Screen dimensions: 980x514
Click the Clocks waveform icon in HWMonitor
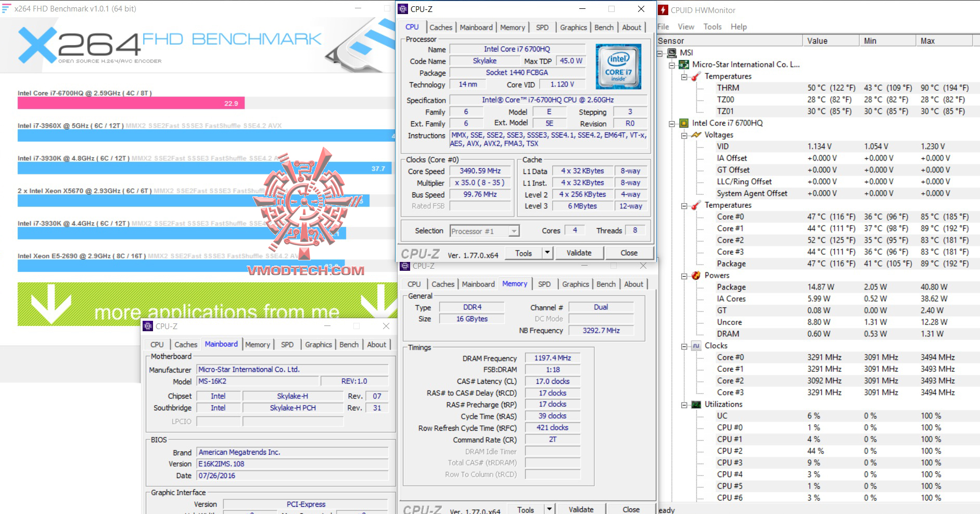click(696, 346)
